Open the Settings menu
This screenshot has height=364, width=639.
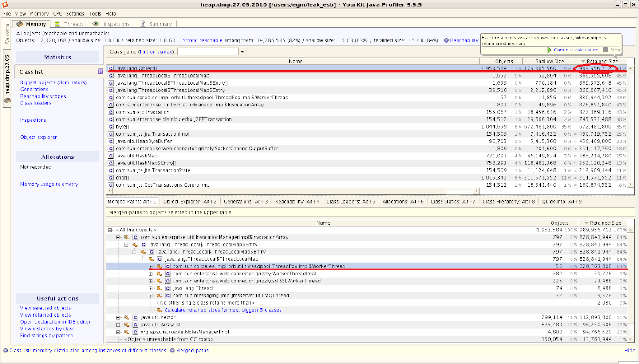(x=75, y=14)
